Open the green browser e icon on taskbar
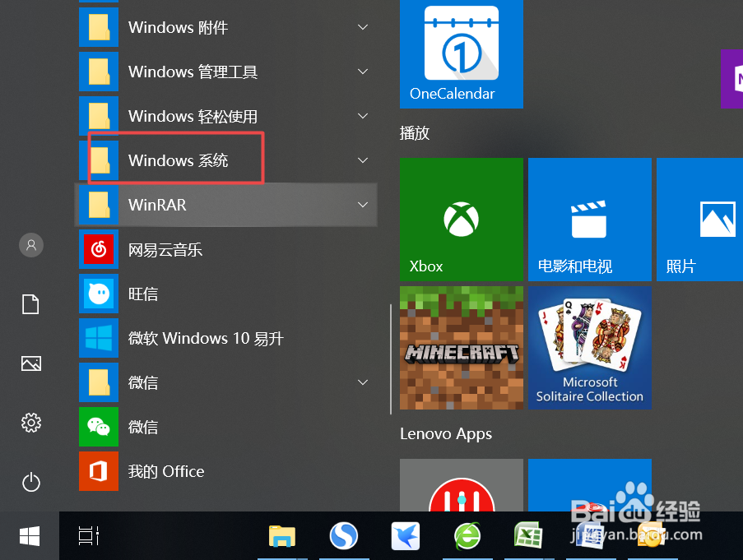 coord(467,536)
